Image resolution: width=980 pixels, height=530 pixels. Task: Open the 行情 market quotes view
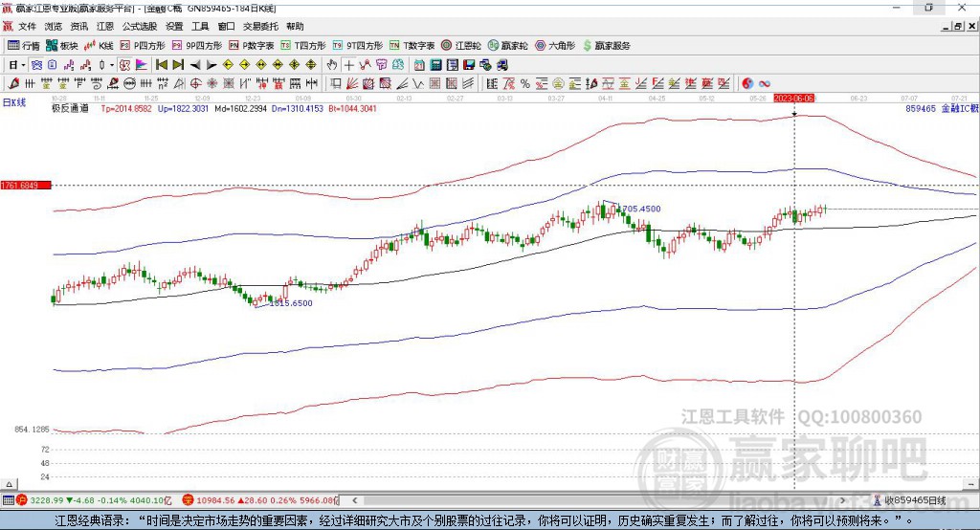pyautogui.click(x=24, y=46)
